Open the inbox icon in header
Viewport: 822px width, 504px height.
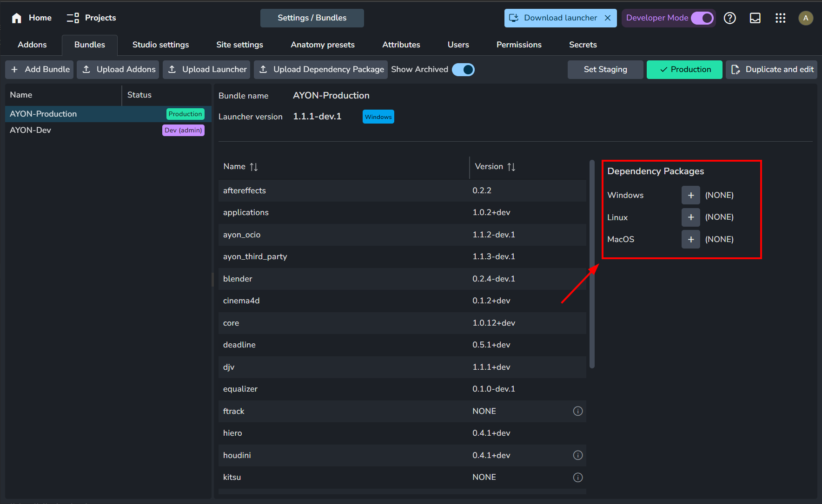pyautogui.click(x=755, y=18)
